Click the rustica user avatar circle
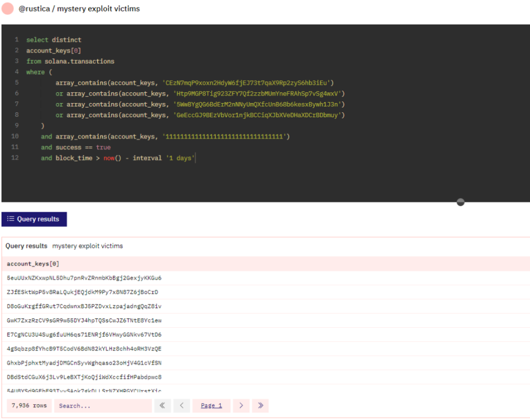 [8, 9]
